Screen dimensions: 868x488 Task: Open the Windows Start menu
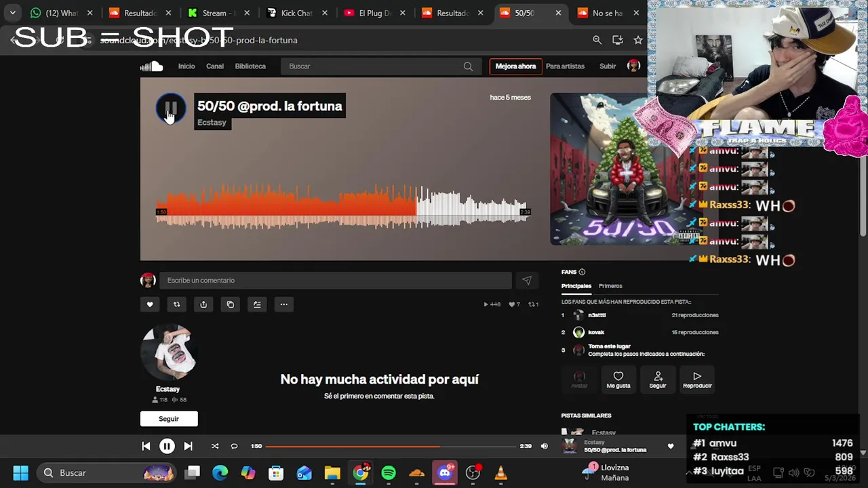(x=20, y=473)
